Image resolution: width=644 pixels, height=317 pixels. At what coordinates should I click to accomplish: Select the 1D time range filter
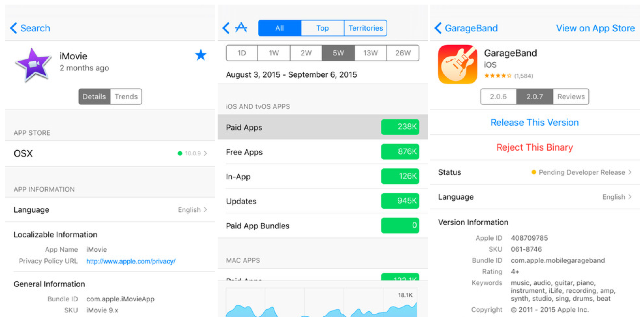pos(241,53)
